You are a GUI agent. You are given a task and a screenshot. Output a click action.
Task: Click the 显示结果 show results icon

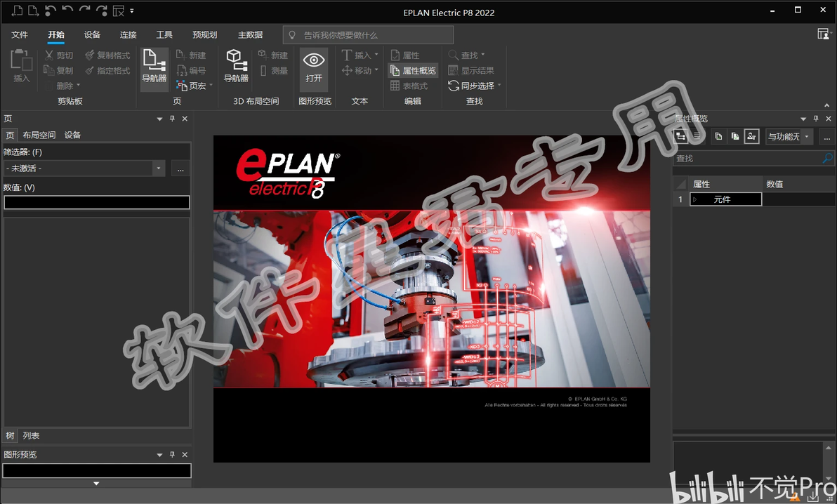click(x=453, y=70)
